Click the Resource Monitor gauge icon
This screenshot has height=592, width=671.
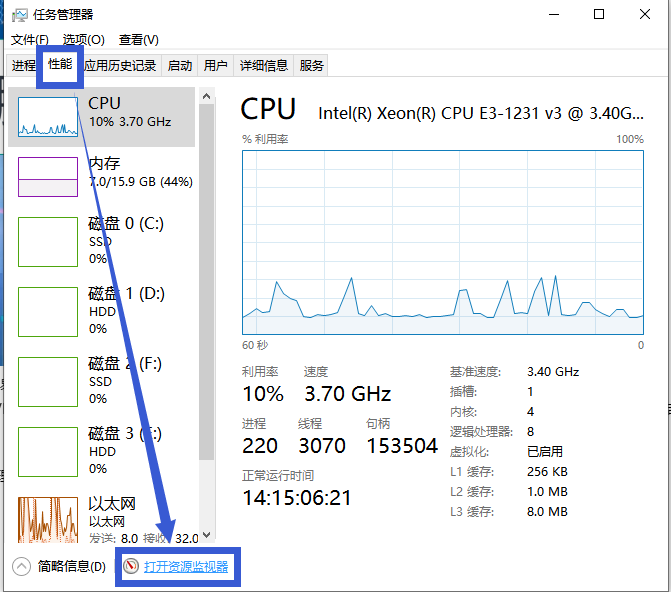[130, 567]
